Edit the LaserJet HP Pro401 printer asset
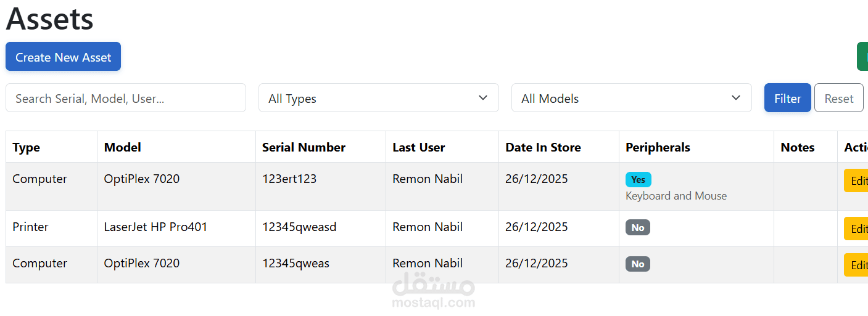Image resolution: width=868 pixels, height=316 pixels. point(858,229)
